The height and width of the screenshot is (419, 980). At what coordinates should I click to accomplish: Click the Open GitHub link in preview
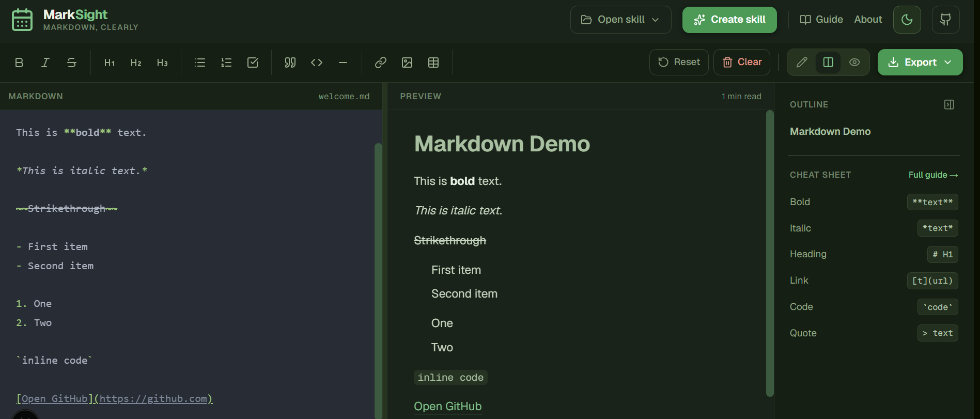point(447,407)
